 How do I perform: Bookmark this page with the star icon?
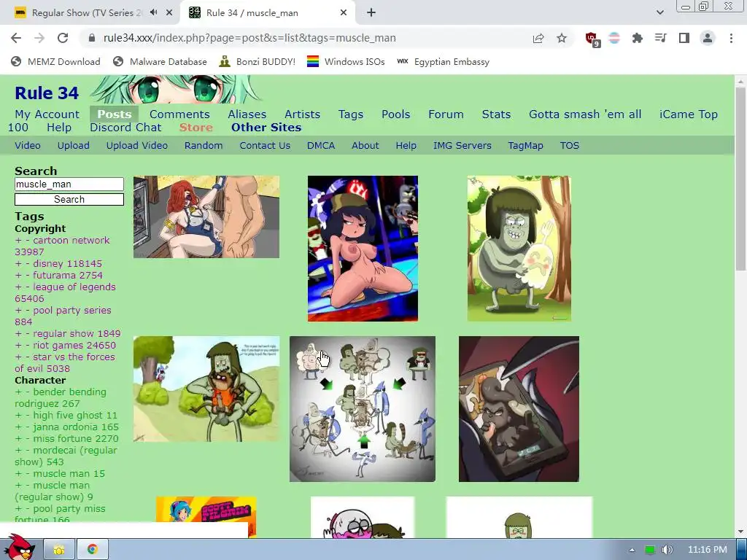pyautogui.click(x=562, y=38)
